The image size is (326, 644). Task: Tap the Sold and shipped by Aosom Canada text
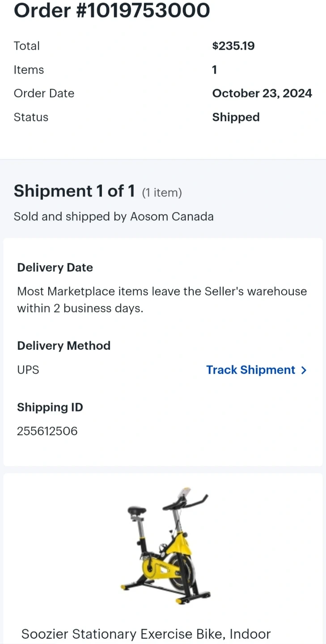pos(114,216)
